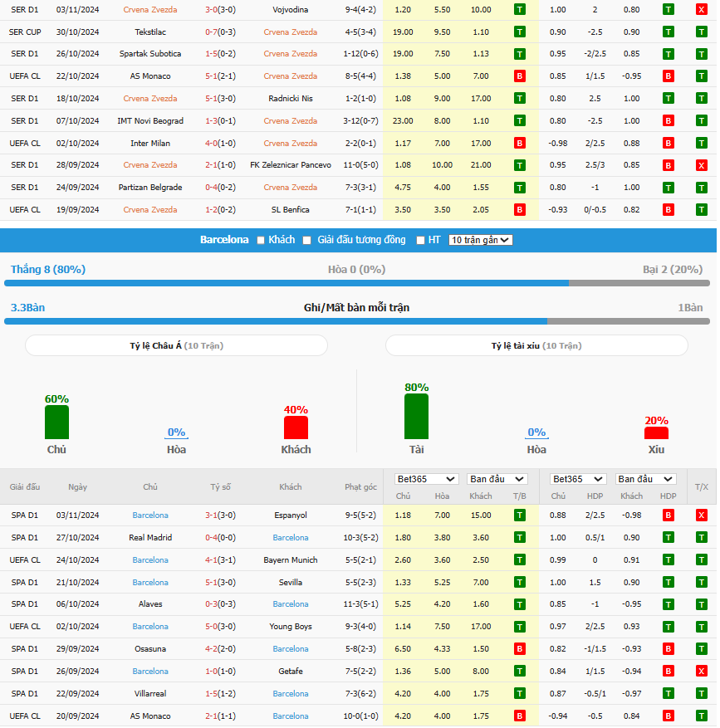720x728 pixels.
Task: Click Barcelona link in the Bayern Munich row
Action: [150, 560]
